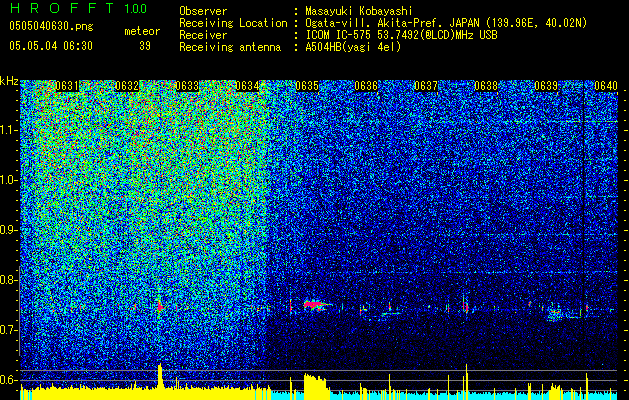Click the meteor count label
Viewport: 629px width, 400px height.
click(142, 31)
